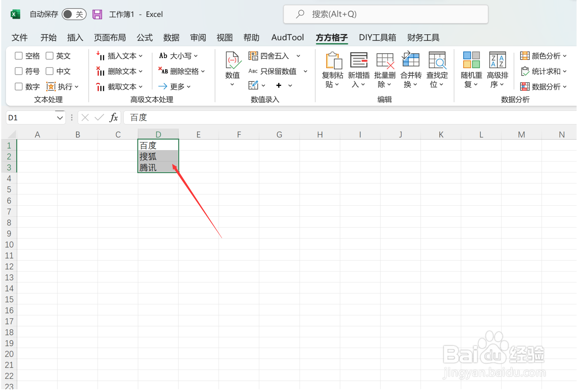Viewport: 577px width, 392px height.
Task: Switch to the 插入 ribbon tab
Action: point(75,38)
